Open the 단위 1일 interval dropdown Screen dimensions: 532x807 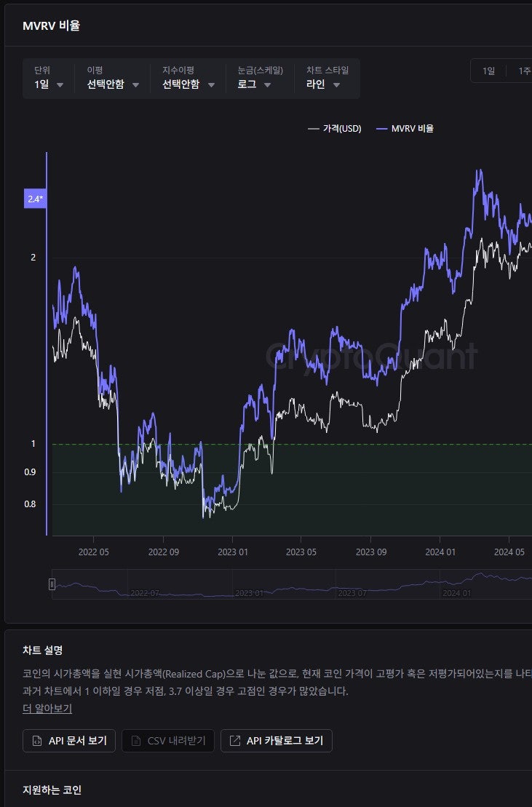tap(49, 84)
